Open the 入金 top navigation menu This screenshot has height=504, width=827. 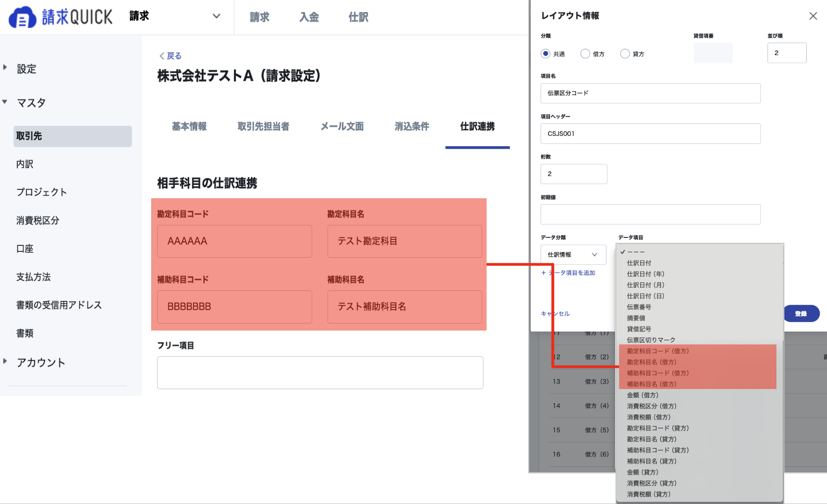coord(309,17)
